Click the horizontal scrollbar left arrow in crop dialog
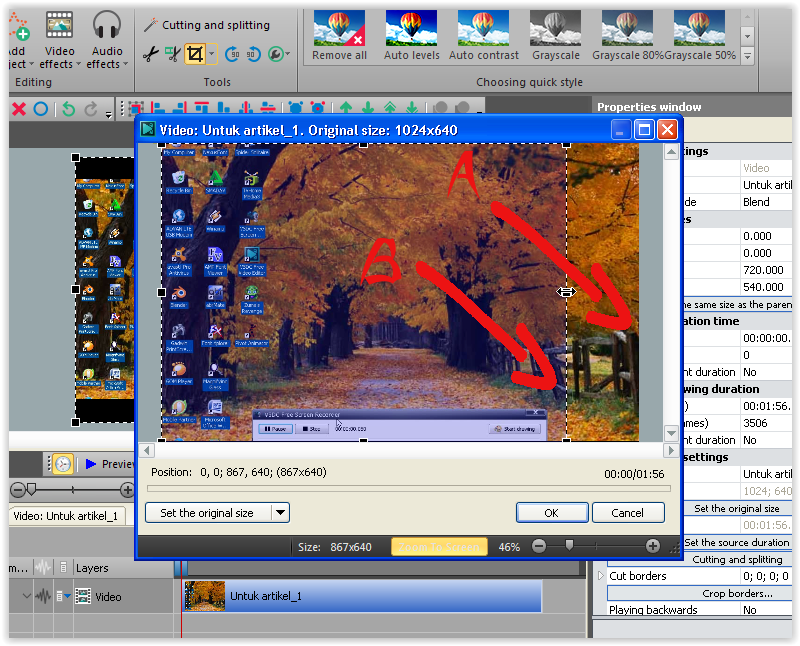 click(147, 450)
